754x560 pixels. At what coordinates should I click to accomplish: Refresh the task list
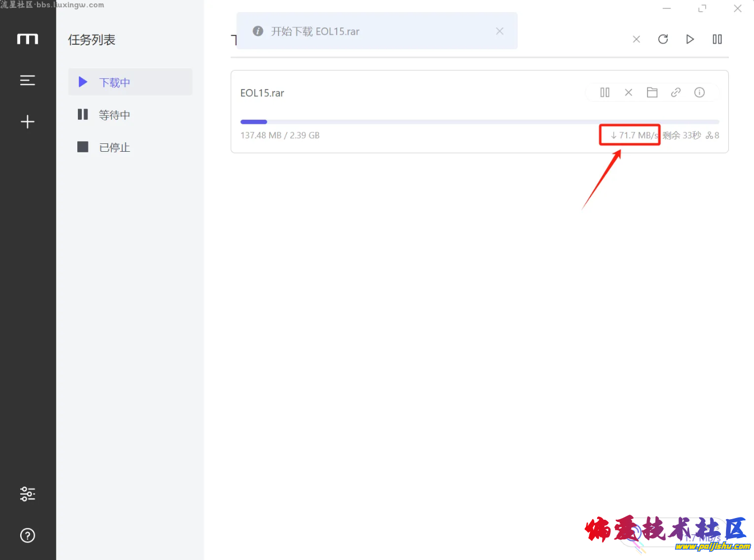tap(663, 39)
